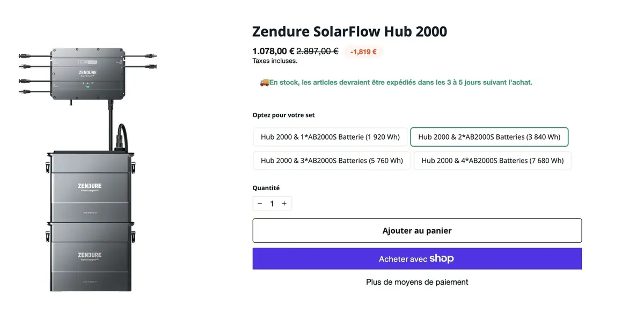
Task: Click the crossed-out price 2.897,00 €
Action: pos(317,51)
